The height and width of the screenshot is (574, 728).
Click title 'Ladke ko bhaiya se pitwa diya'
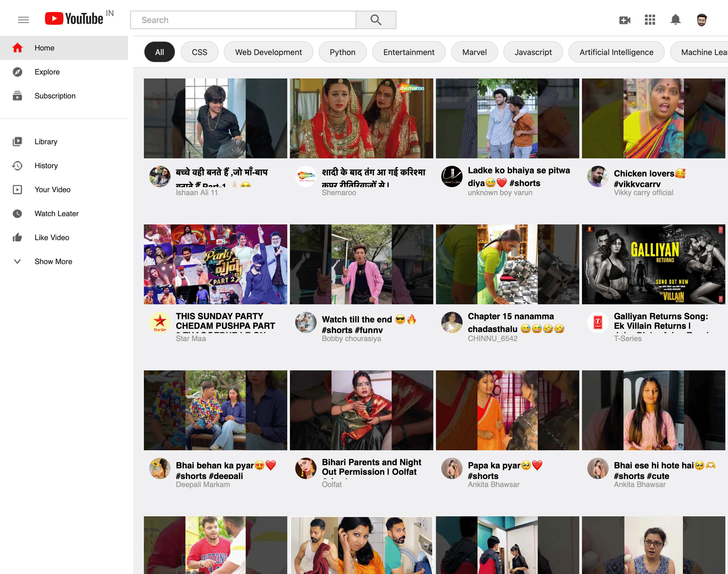[x=519, y=177]
